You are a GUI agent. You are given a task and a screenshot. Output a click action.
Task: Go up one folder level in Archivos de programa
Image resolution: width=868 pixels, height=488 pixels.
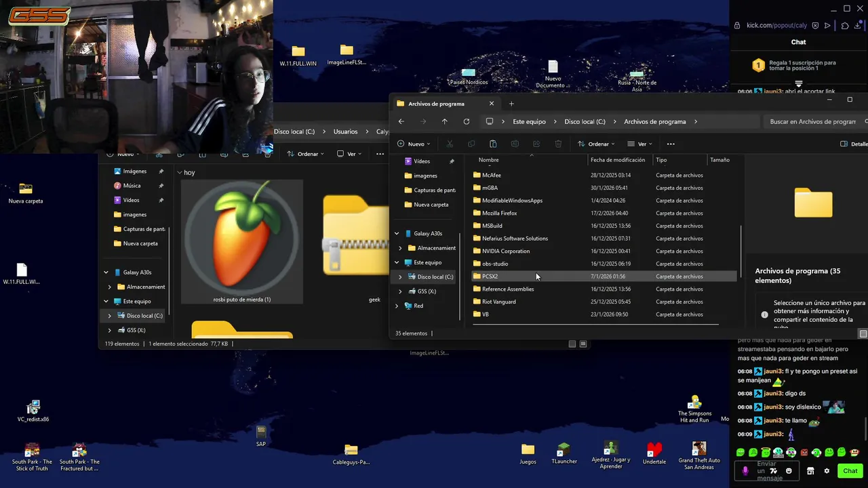[x=445, y=122]
